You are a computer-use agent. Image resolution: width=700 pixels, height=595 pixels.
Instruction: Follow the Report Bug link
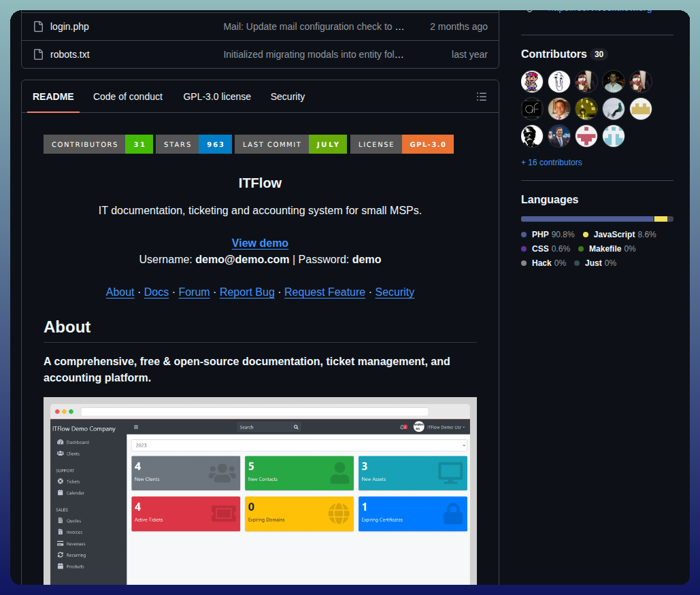[247, 292]
